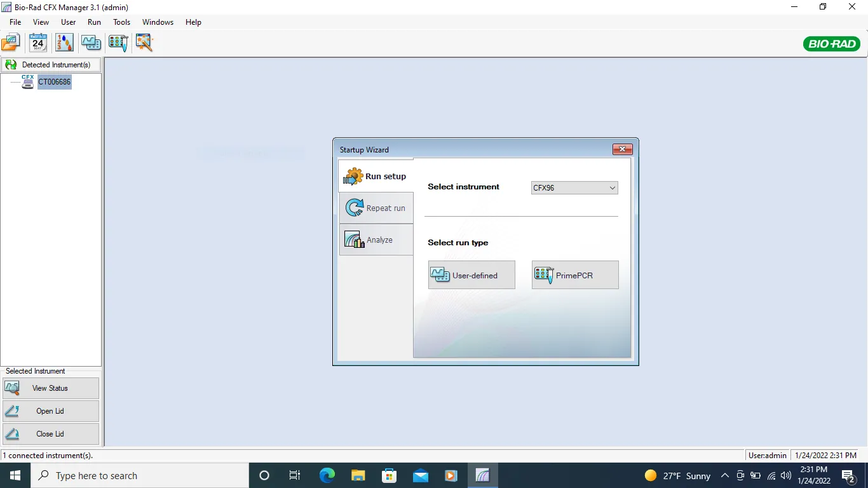This screenshot has height=488, width=868.
Task: Open the master mix calculator icon
Action: point(64,43)
